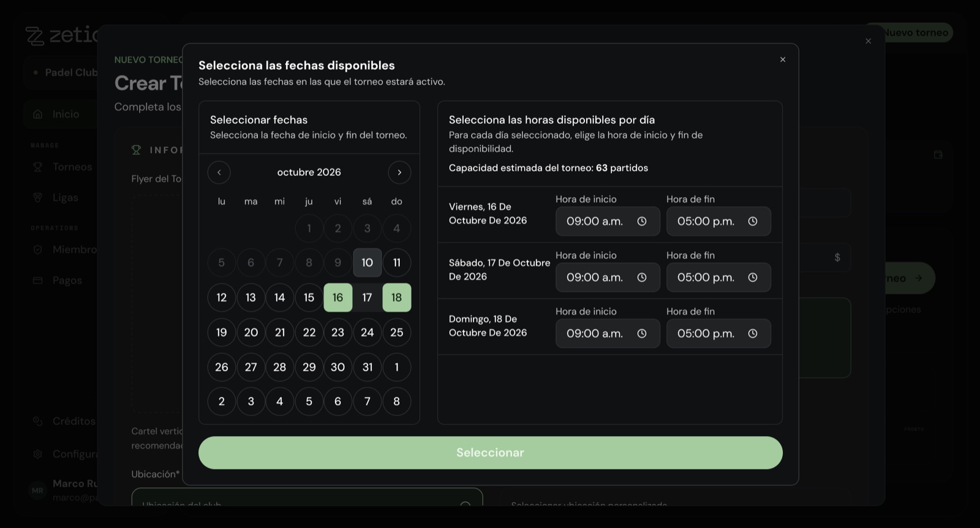Edit Sábado 17 start time field

[x=608, y=277]
